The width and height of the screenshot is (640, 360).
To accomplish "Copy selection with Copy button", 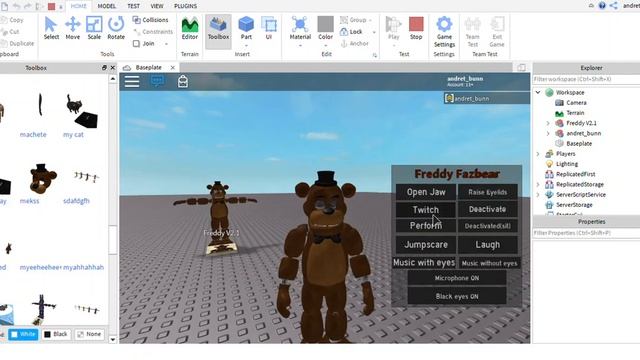I will click(x=12, y=20).
